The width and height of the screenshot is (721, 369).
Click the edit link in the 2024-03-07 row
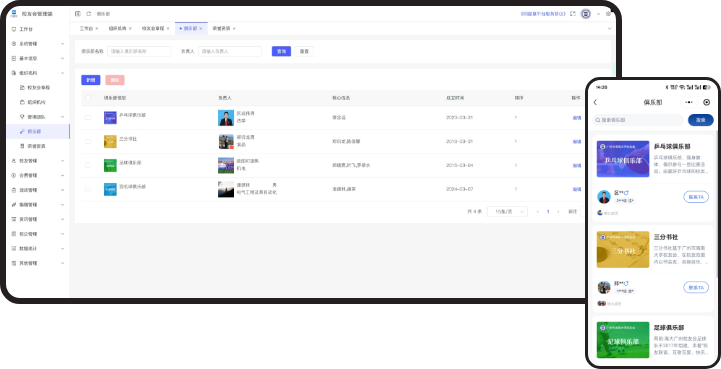[577, 189]
